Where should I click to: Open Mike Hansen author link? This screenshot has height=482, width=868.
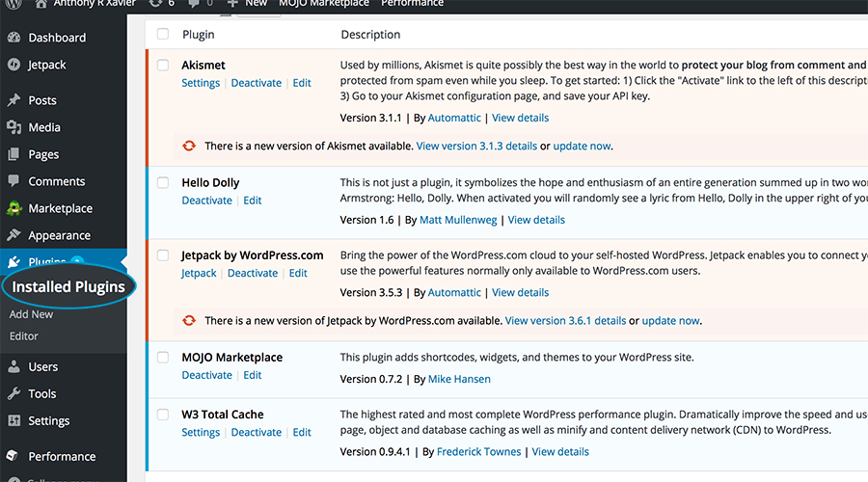(459, 379)
